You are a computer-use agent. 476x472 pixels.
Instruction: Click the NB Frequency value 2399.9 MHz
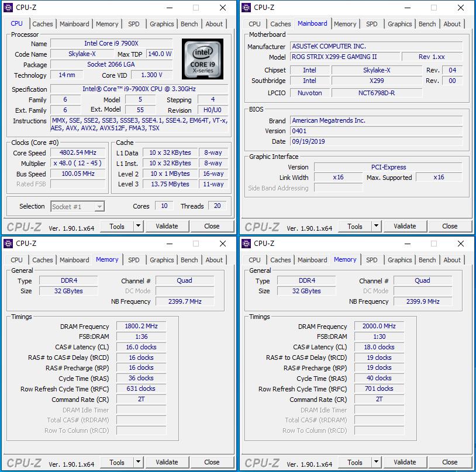(x=423, y=301)
